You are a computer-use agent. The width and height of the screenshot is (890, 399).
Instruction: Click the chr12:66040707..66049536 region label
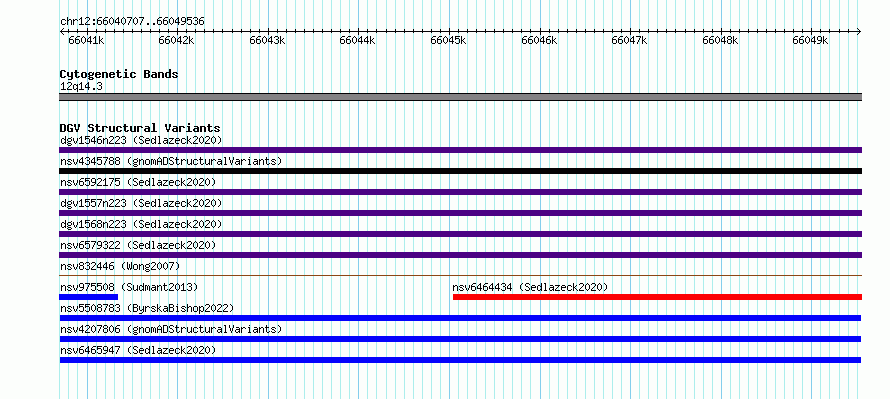[132, 22]
